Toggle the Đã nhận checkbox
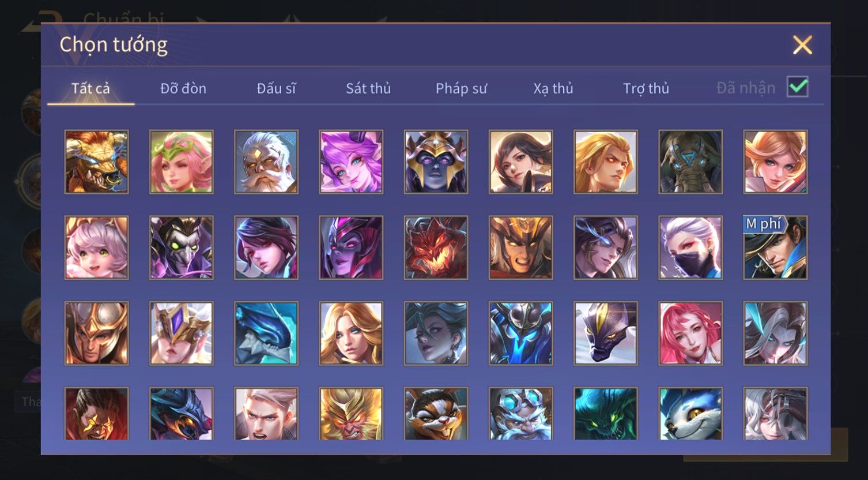This screenshot has width=868, height=480. (798, 87)
